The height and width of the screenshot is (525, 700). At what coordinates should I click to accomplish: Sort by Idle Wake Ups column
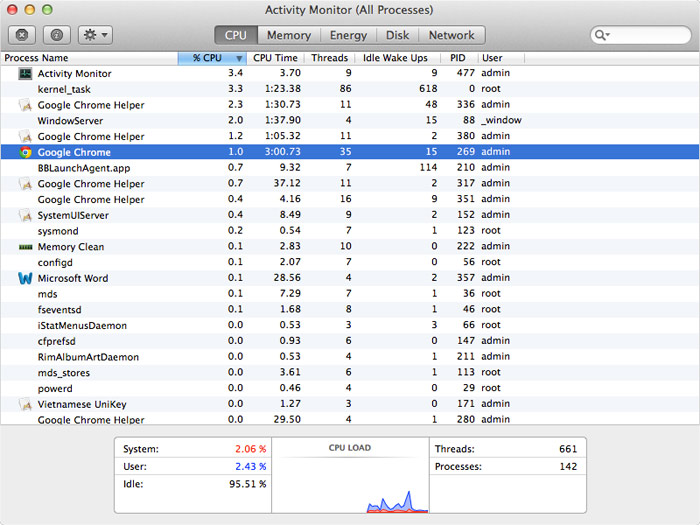point(395,58)
